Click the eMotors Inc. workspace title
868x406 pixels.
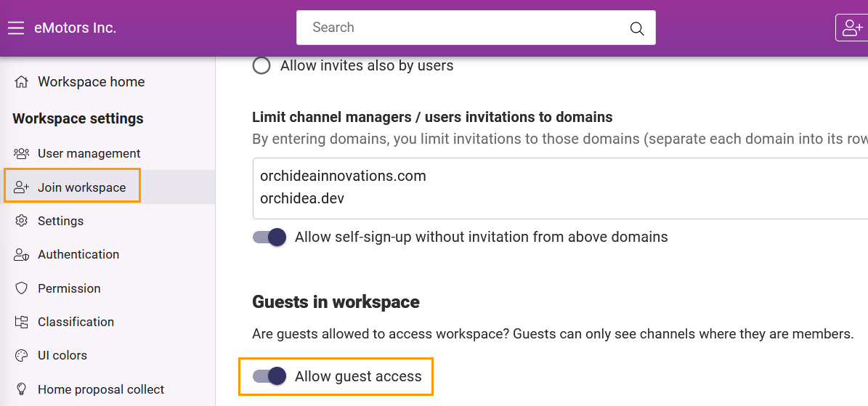76,28
